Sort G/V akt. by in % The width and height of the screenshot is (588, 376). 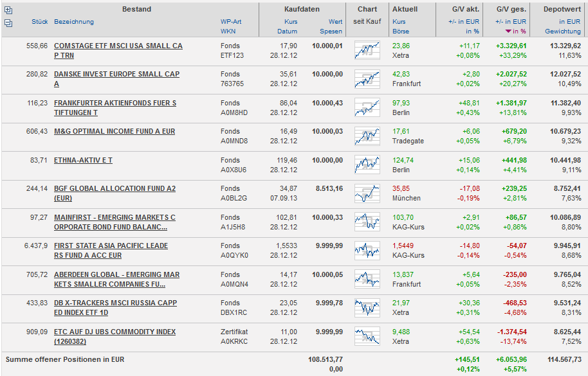point(472,31)
